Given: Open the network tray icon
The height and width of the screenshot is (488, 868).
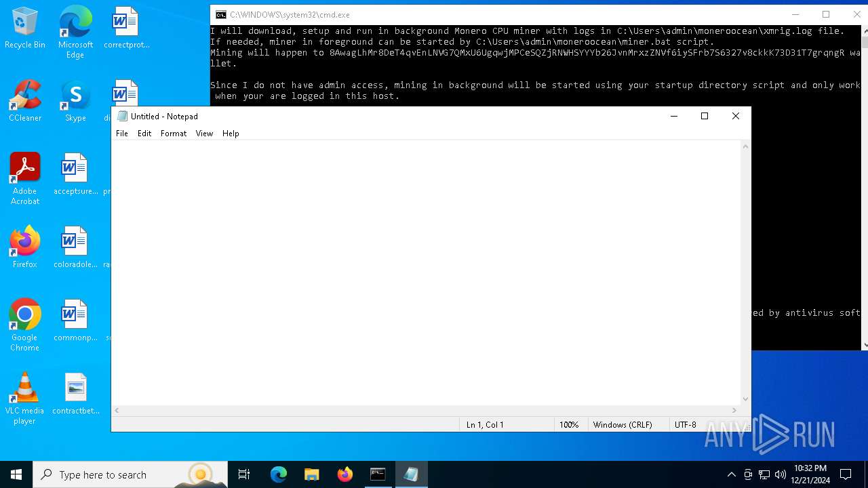Looking at the screenshot, I should point(764,474).
